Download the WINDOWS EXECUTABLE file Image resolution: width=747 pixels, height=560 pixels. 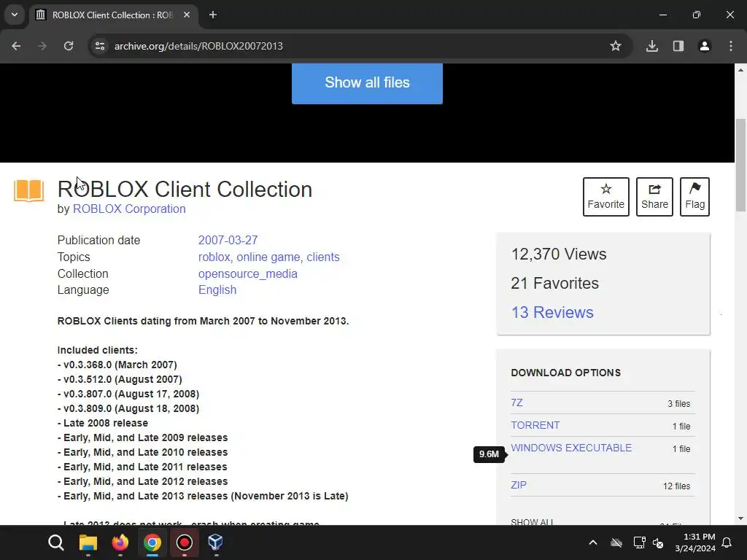click(x=571, y=448)
